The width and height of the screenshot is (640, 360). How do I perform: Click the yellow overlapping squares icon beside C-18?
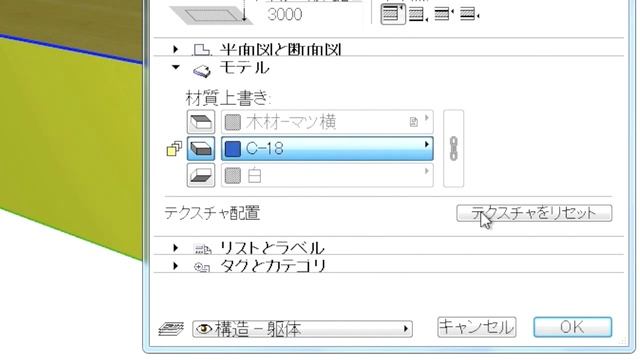tap(174, 149)
